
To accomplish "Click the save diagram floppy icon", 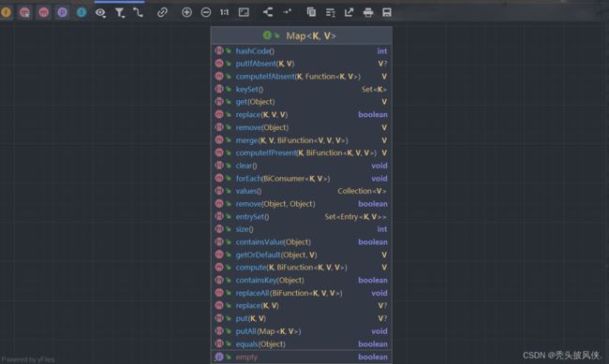I will pos(387,12).
